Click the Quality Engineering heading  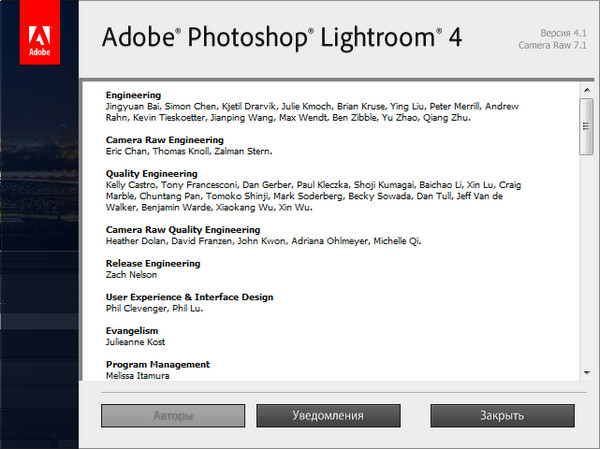153,174
